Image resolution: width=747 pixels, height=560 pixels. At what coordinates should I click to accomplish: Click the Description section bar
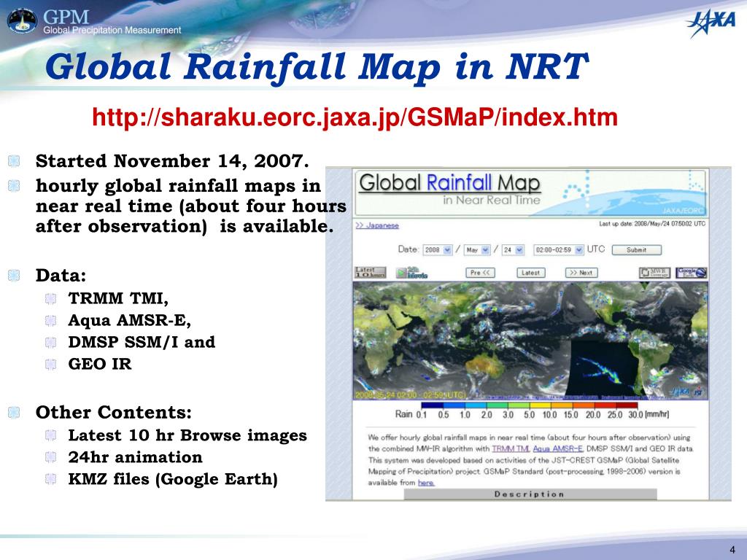pos(530,494)
